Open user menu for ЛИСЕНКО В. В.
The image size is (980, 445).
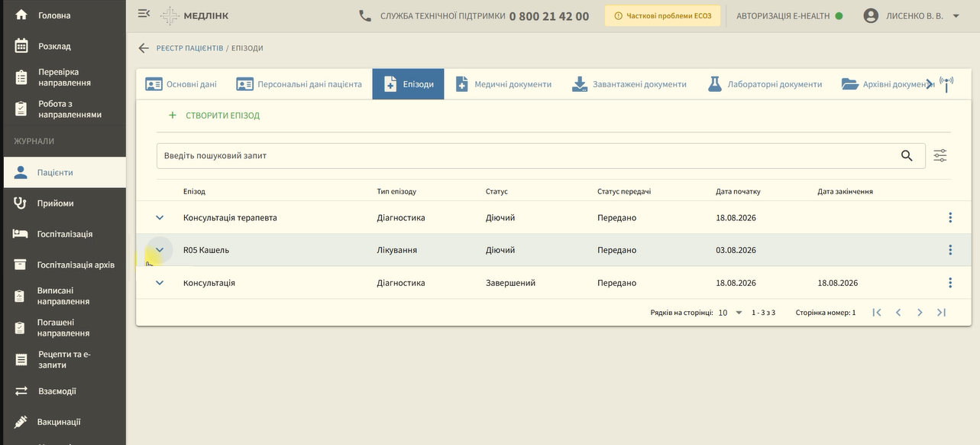coord(911,15)
